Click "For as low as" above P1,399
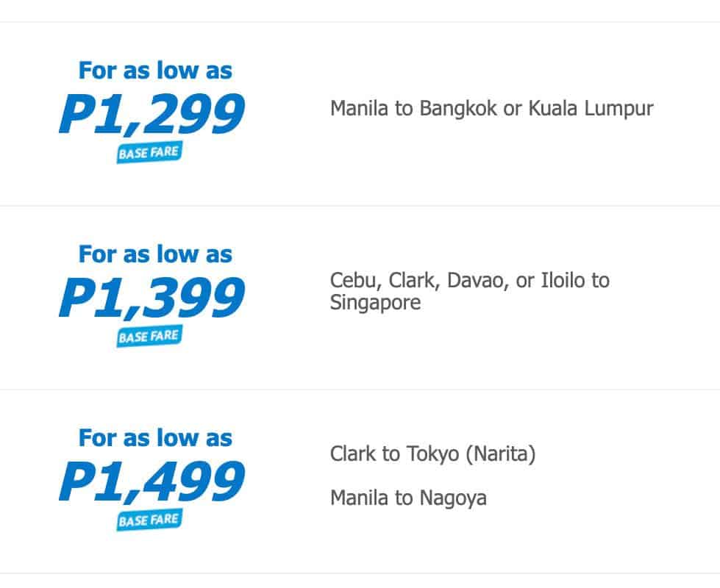 [x=155, y=254]
